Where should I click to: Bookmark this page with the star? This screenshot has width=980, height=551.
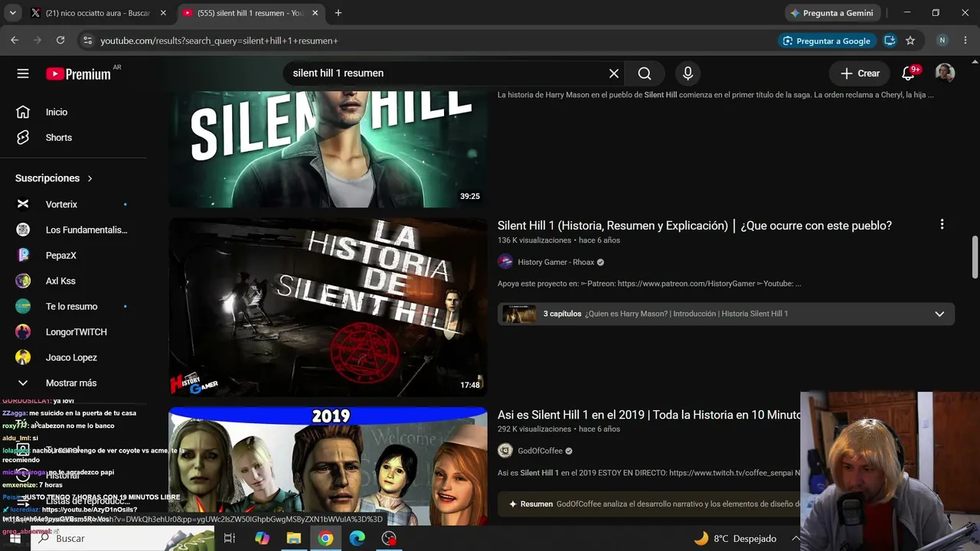(910, 41)
